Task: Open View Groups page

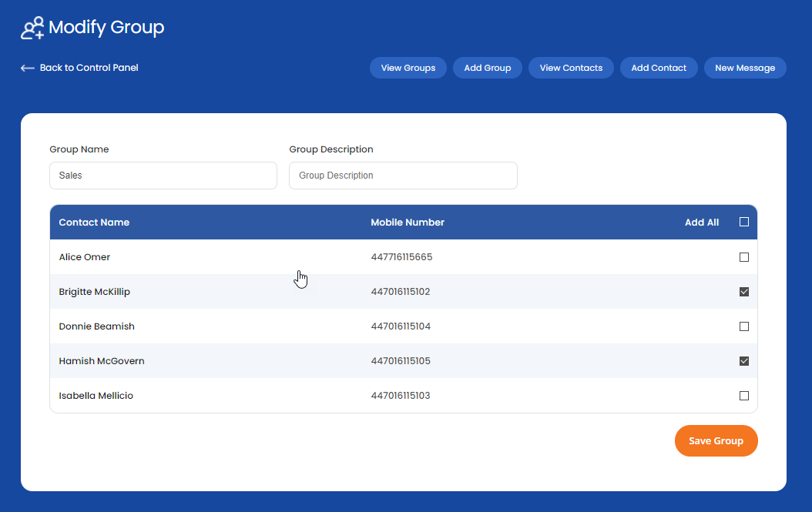Action: coord(408,68)
